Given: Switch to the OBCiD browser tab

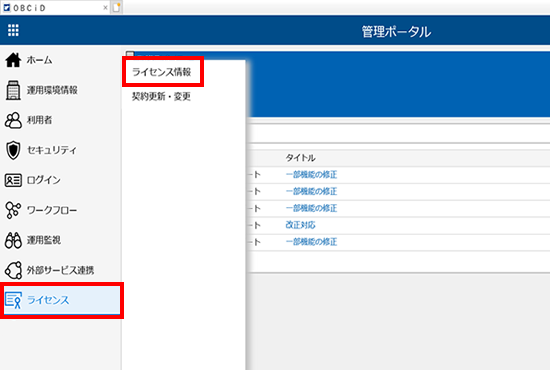Looking at the screenshot, I should [x=54, y=8].
